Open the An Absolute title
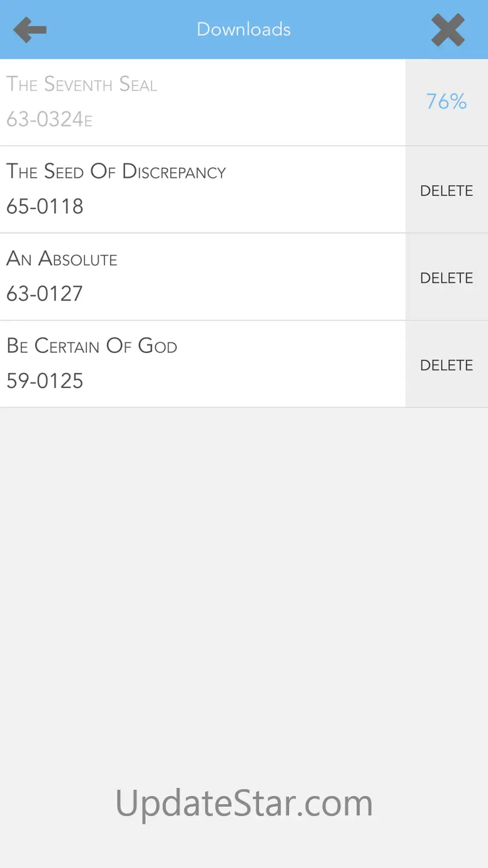Screen dimensions: 488x868 pos(62,258)
